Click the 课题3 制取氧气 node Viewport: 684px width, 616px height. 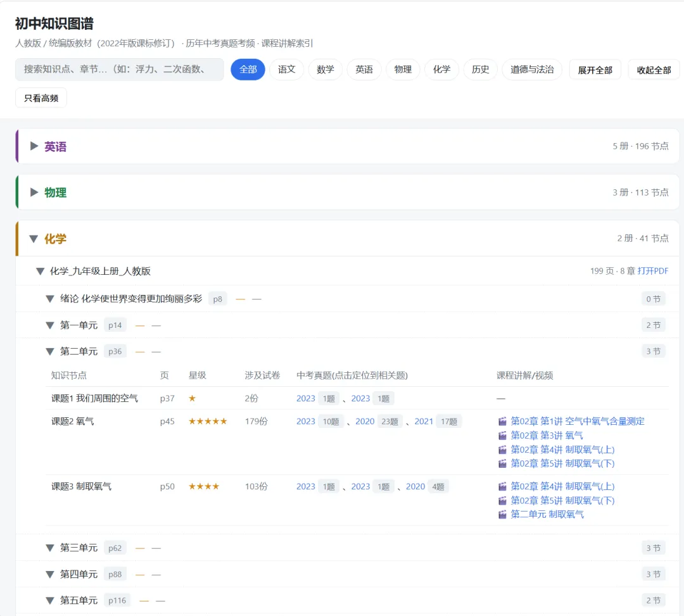tap(81, 486)
